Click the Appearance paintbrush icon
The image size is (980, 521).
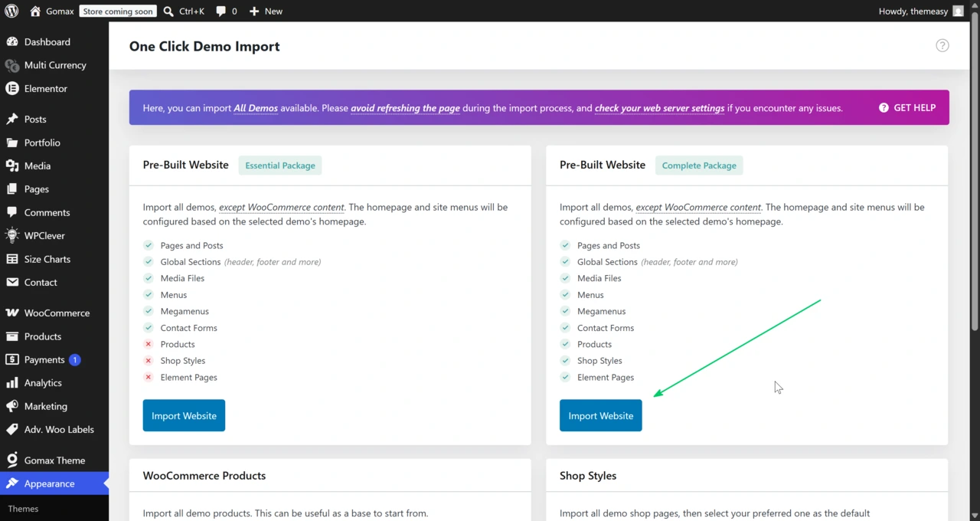pyautogui.click(x=12, y=484)
